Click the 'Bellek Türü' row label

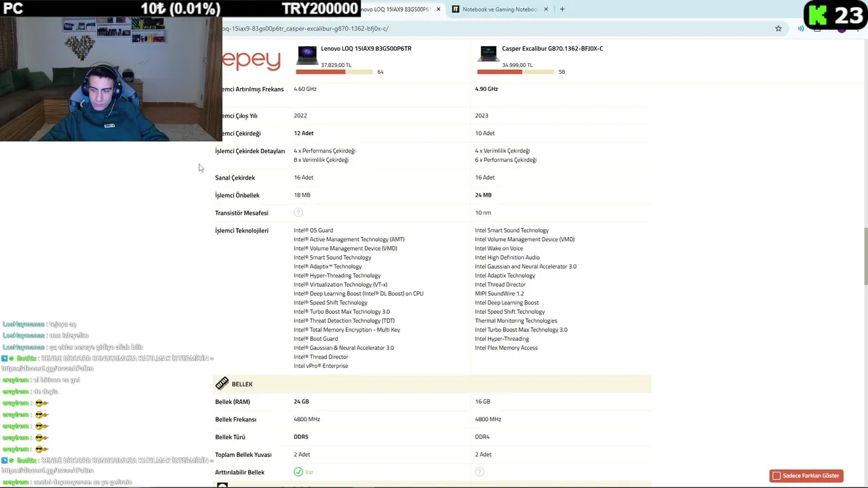(x=230, y=437)
